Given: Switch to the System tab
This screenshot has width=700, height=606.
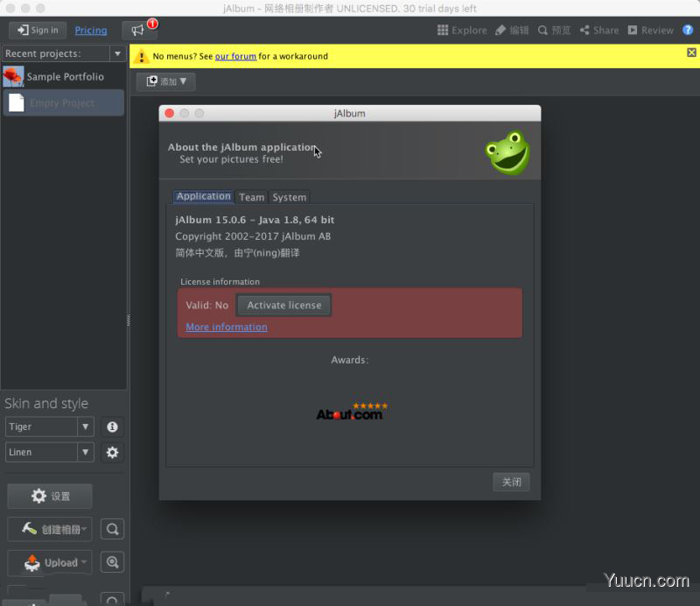Looking at the screenshot, I should tap(290, 197).
